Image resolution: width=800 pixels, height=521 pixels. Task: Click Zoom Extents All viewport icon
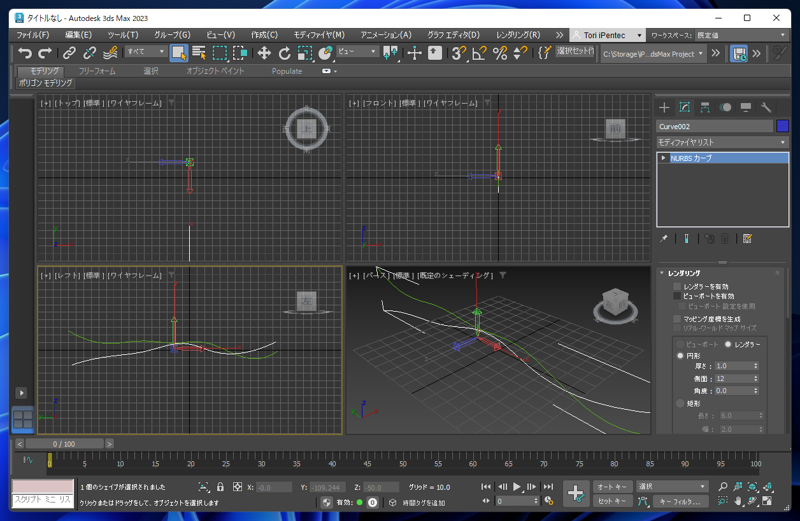(767, 486)
